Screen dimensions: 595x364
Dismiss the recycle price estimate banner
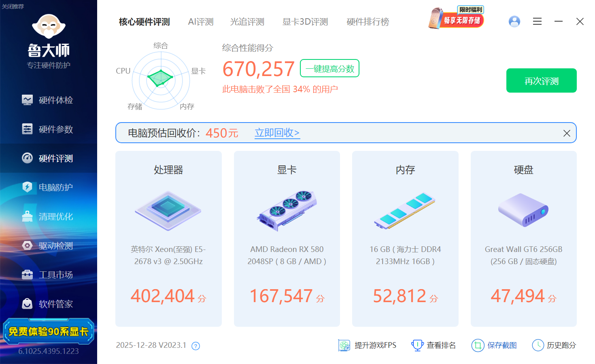click(567, 133)
